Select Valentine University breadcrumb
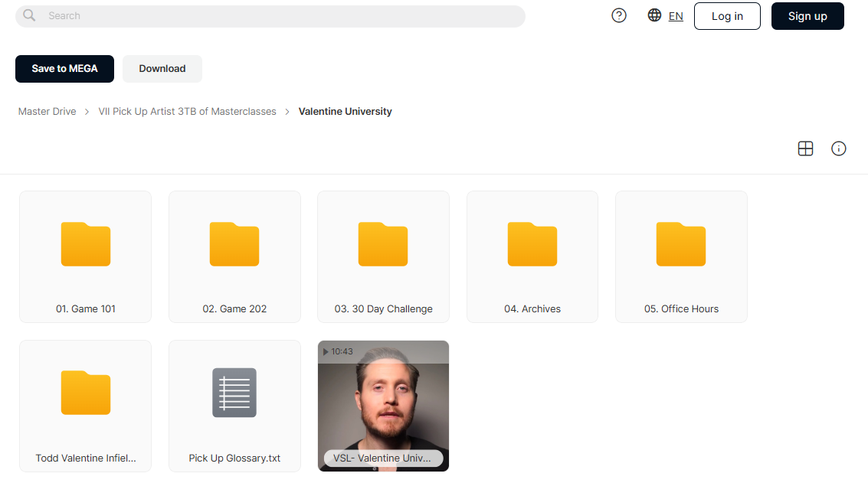The width and height of the screenshot is (868, 483). coord(345,111)
